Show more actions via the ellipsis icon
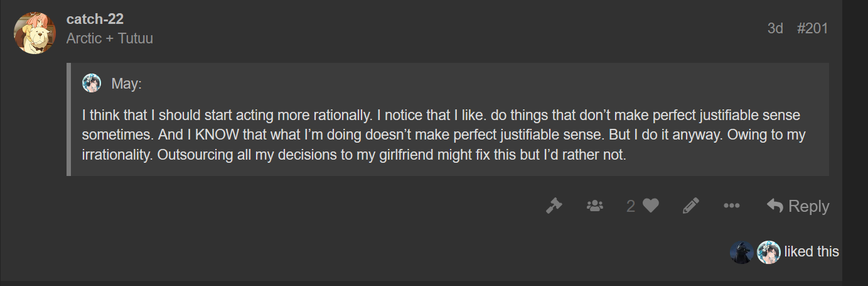The image size is (868, 286). pyautogui.click(x=731, y=206)
